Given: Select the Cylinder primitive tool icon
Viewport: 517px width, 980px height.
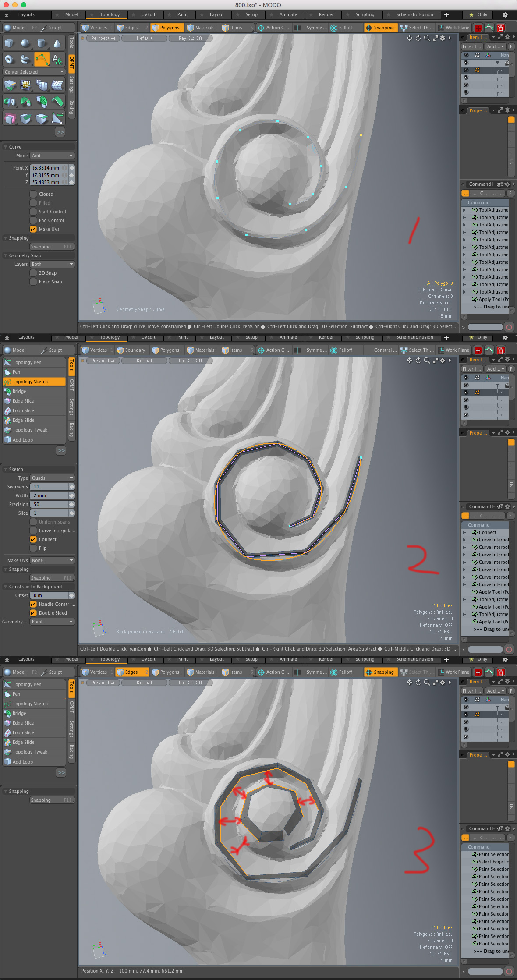Looking at the screenshot, I should click(x=41, y=43).
